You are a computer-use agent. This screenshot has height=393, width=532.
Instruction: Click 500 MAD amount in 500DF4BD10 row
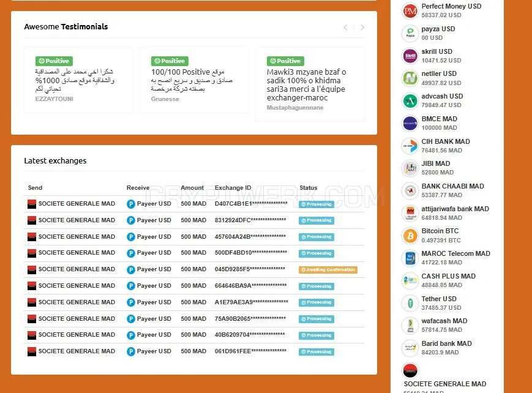pyautogui.click(x=193, y=253)
